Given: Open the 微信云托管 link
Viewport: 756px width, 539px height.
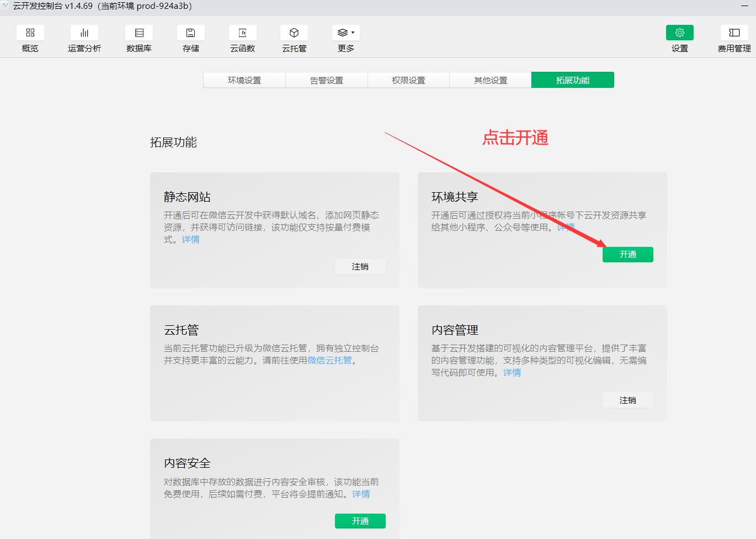Looking at the screenshot, I should click(329, 361).
